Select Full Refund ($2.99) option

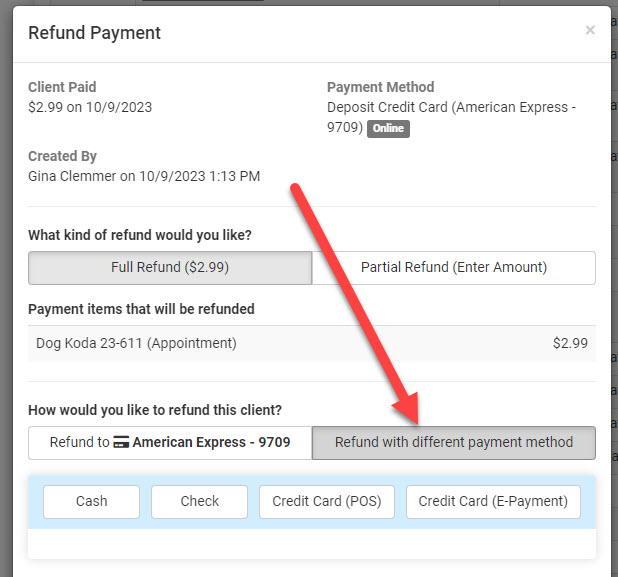[x=170, y=267]
